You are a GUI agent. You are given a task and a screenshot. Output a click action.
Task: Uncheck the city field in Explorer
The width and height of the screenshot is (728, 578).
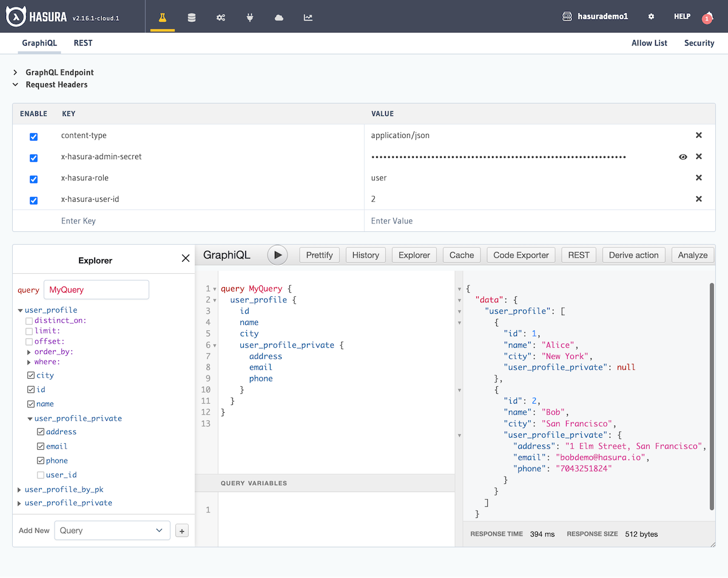tap(31, 375)
